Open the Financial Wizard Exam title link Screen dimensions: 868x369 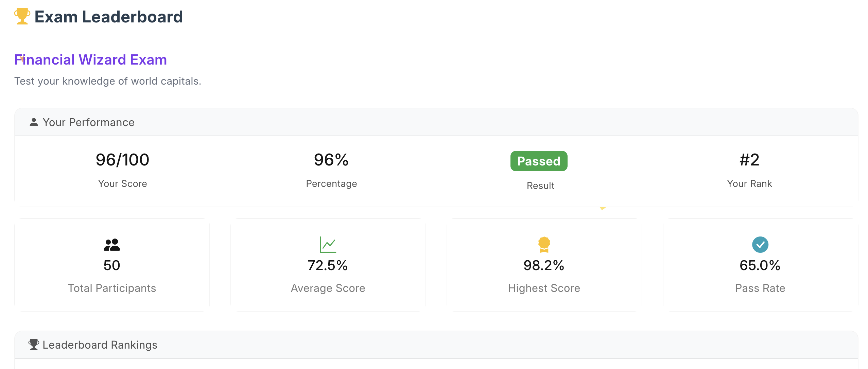[90, 60]
